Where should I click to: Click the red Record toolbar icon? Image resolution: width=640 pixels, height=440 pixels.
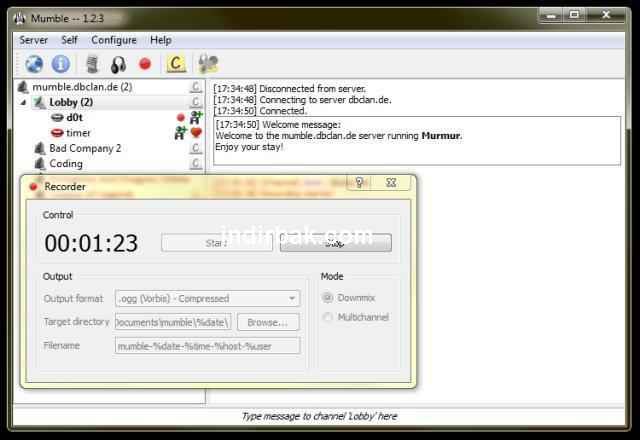[x=145, y=64]
